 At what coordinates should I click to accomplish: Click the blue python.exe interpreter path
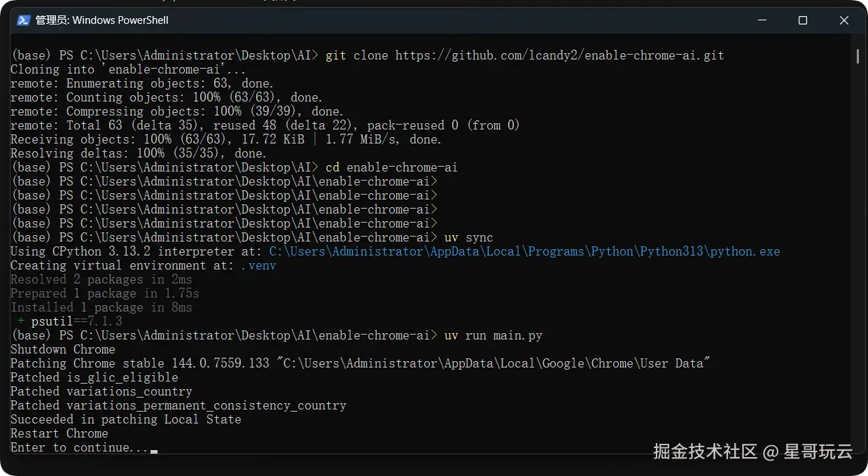pos(524,251)
